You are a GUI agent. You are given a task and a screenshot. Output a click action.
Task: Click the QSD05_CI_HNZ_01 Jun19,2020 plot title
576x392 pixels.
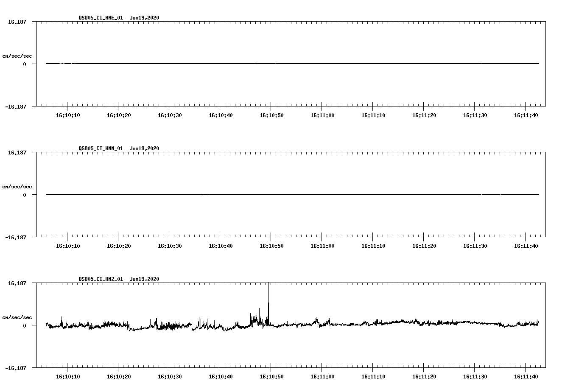click(119, 279)
